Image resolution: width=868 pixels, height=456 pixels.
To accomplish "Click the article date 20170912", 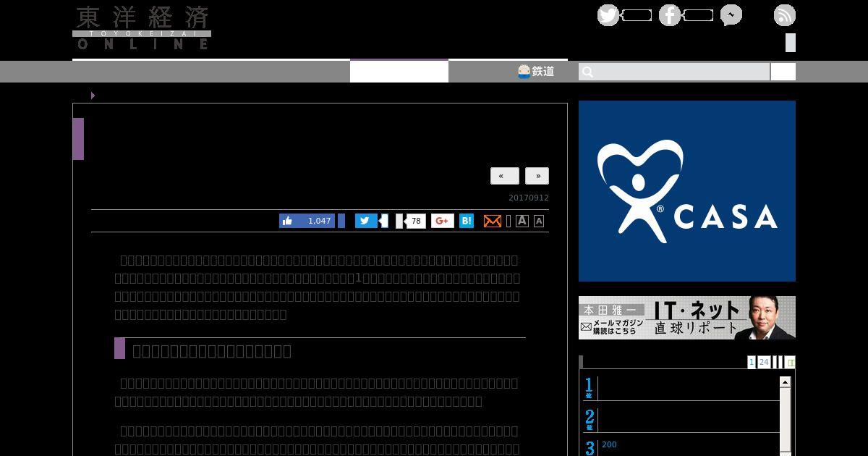I will (529, 198).
